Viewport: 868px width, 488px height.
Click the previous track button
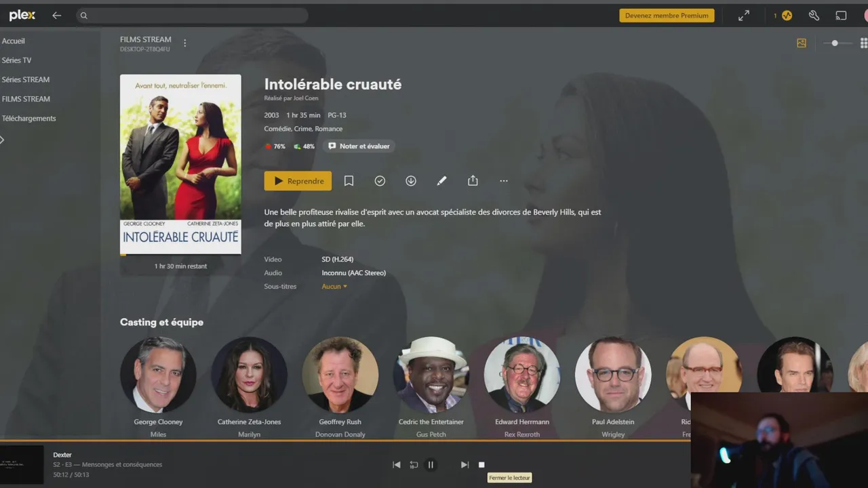[x=397, y=465]
